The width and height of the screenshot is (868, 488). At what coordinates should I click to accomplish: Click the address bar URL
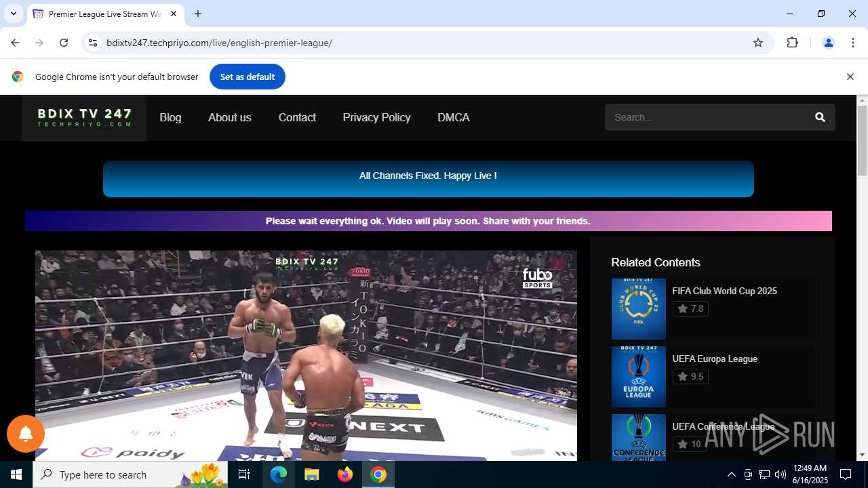(219, 43)
